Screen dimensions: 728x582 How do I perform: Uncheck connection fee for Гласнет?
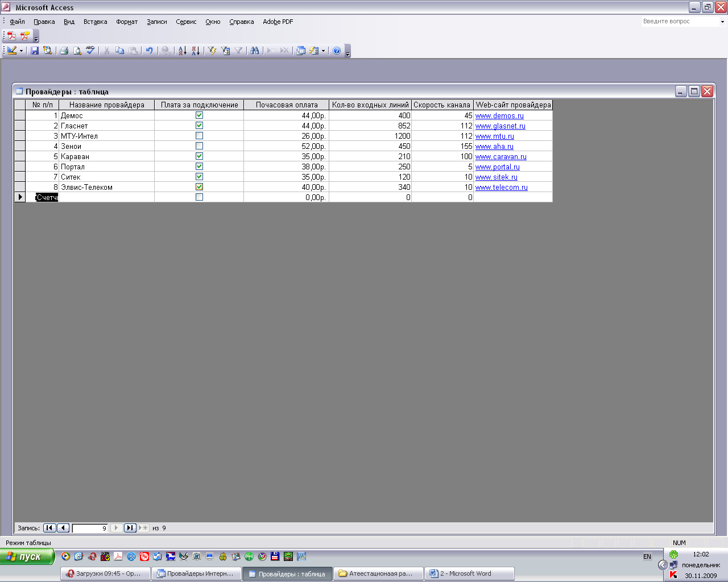pyautogui.click(x=199, y=126)
